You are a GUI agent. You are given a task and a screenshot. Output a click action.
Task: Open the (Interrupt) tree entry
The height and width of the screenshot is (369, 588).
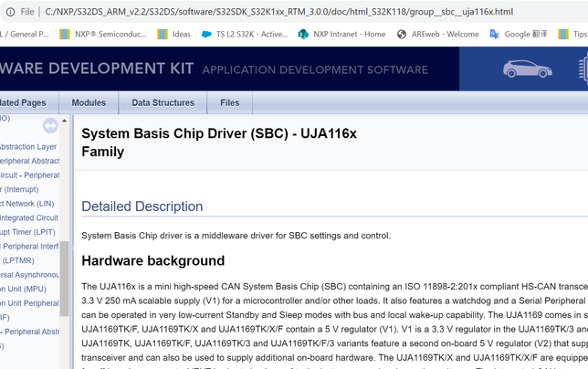(x=19, y=189)
